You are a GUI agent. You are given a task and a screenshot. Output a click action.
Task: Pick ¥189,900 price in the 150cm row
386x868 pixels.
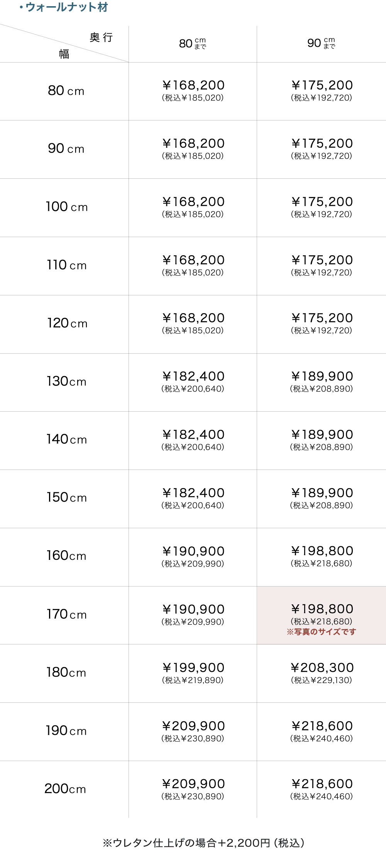pyautogui.click(x=322, y=493)
